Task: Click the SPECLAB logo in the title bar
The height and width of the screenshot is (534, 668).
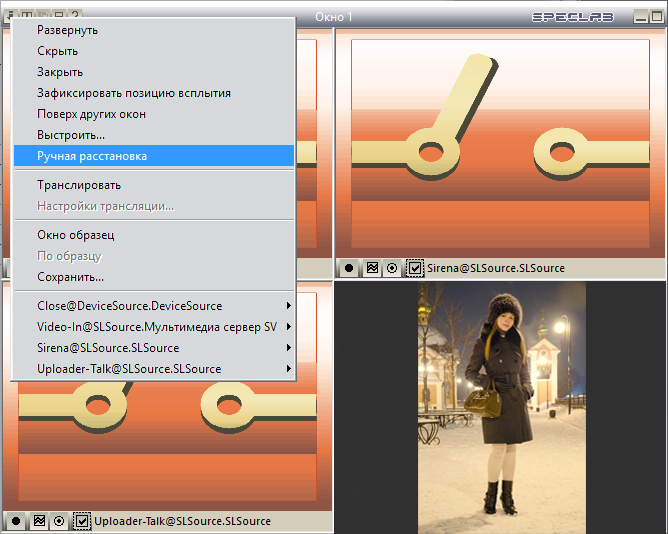Action: click(573, 17)
